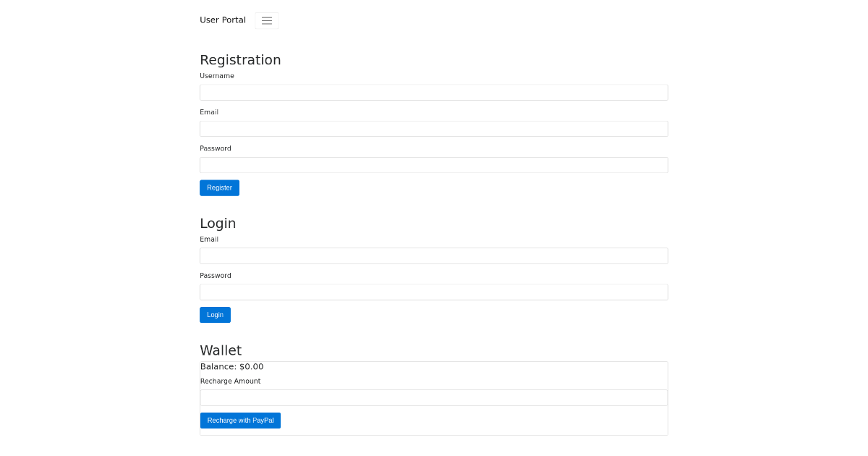868x456 pixels.
Task: Select the Login section heading
Action: [218, 224]
